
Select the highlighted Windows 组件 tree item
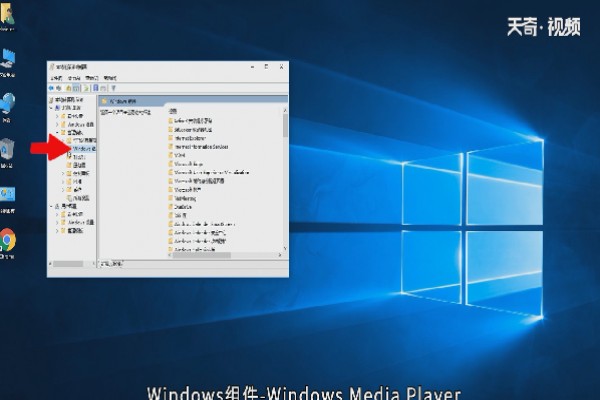84,149
